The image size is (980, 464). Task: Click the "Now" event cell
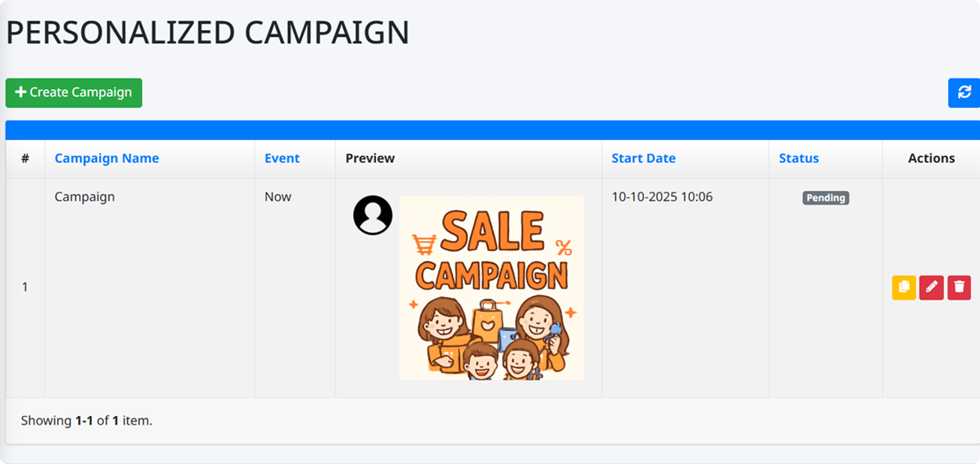tap(278, 197)
